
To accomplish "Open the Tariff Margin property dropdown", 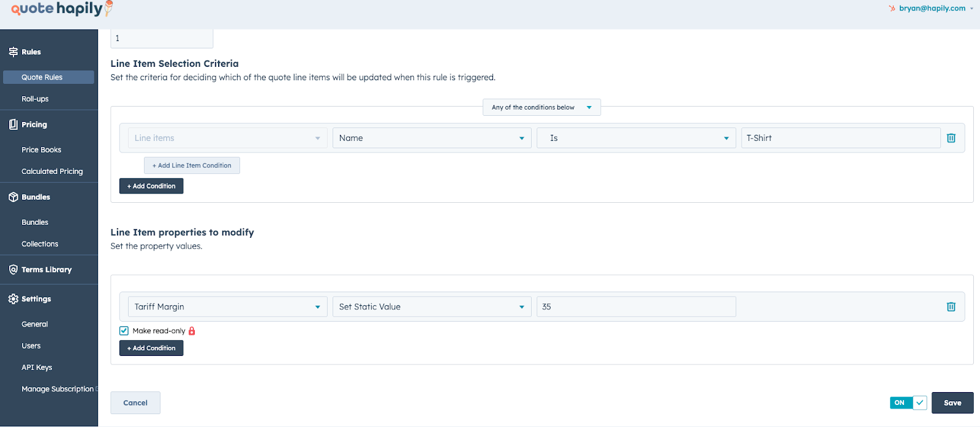I will pyautogui.click(x=227, y=307).
